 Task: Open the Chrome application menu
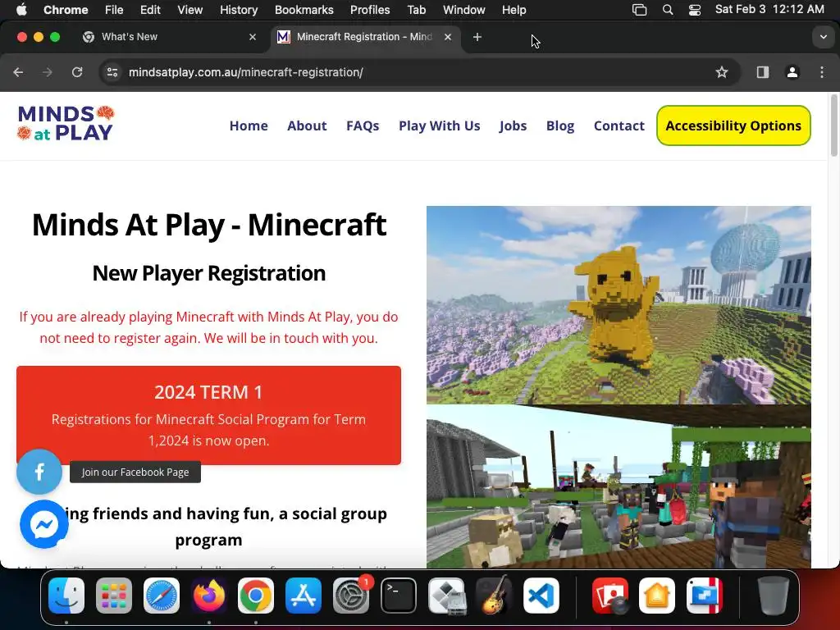coord(66,10)
